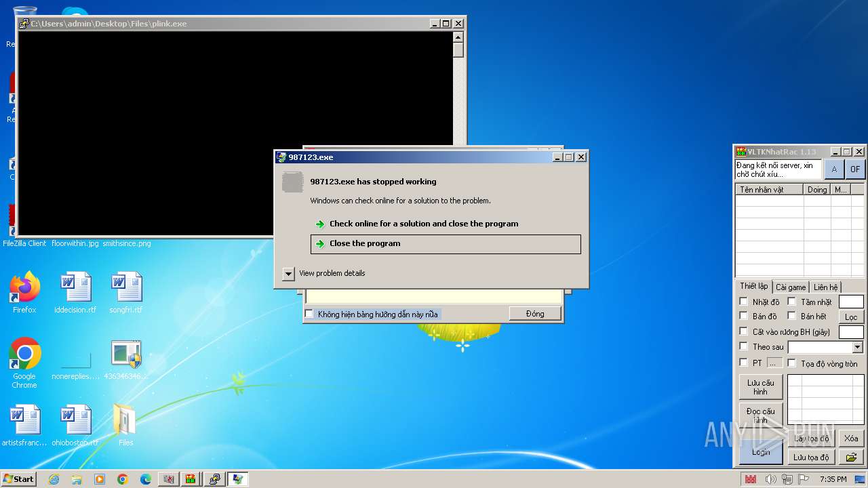Switch to VLTKNhatRac taskbar button
The height and width of the screenshot is (488, 868).
(x=191, y=479)
